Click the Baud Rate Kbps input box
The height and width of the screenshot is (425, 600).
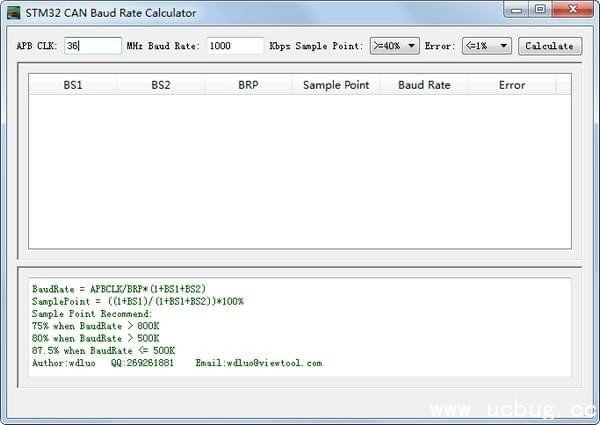pyautogui.click(x=235, y=46)
